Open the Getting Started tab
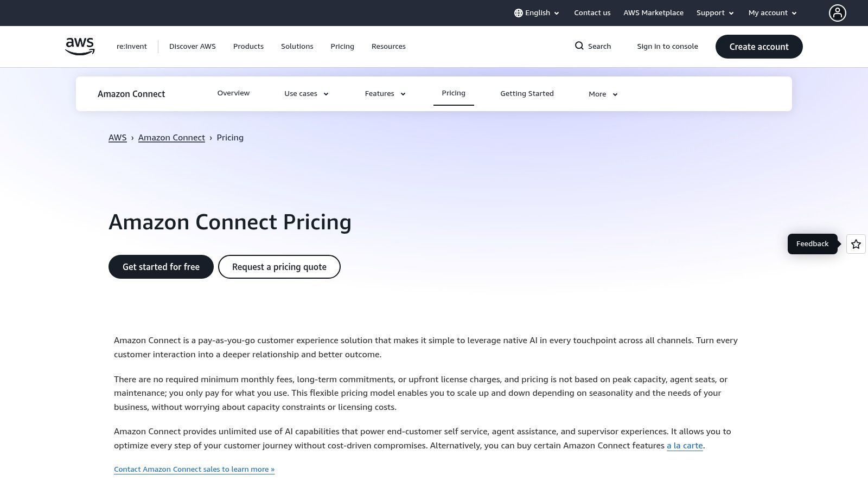The image size is (868, 488). pos(527,93)
